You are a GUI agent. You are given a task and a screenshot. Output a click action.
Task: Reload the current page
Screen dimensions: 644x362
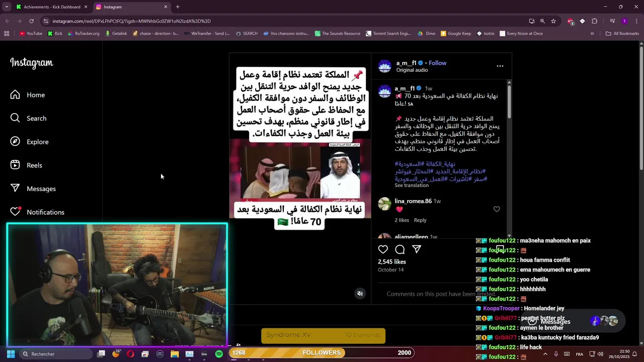pyautogui.click(x=31, y=21)
